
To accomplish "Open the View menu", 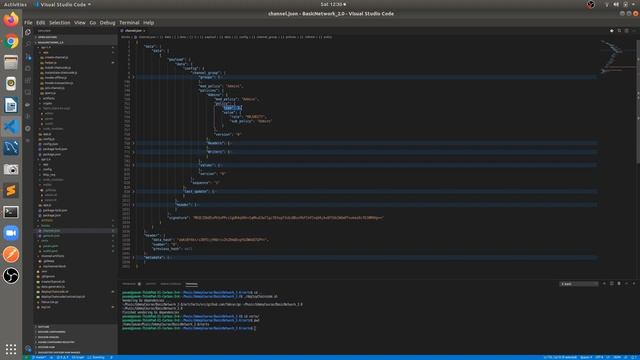I will 80,23.
